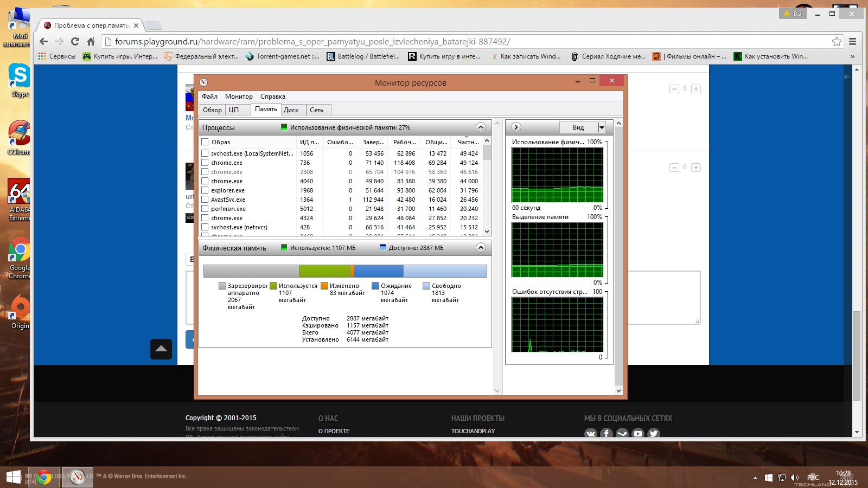Screen dimensions: 868x488
Task: Tick the AvastSvc.exe process checkbox
Action: (205, 200)
